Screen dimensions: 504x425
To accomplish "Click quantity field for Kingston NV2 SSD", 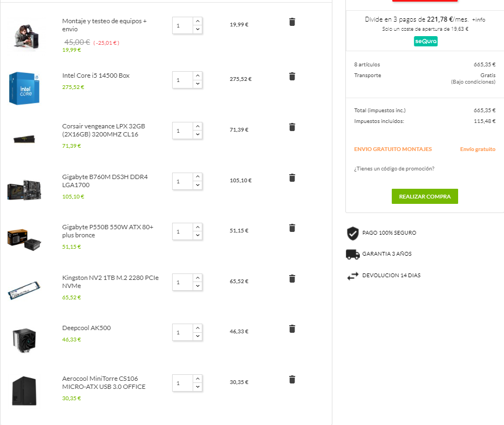I will pos(182,283).
